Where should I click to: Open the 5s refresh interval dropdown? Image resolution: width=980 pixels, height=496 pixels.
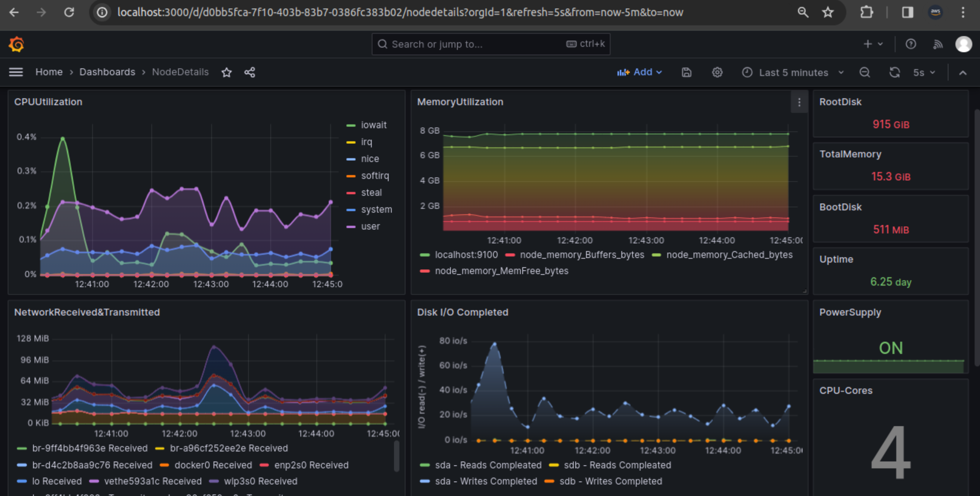pyautogui.click(x=925, y=73)
